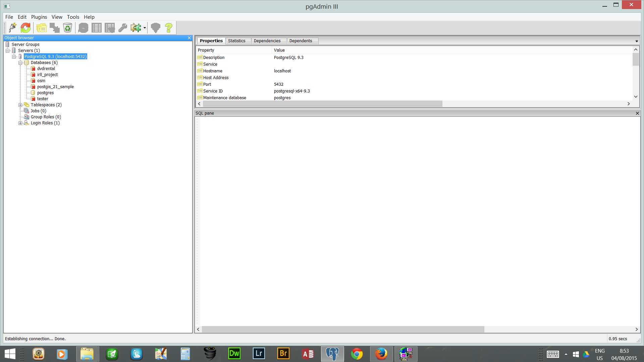Click the Drop object trash icon

(67, 28)
